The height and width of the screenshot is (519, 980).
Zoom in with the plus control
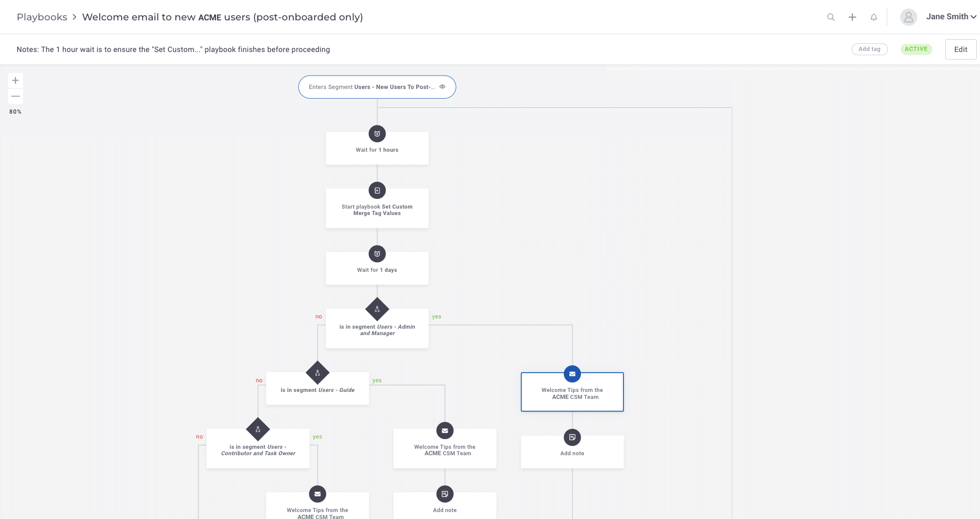pos(16,80)
